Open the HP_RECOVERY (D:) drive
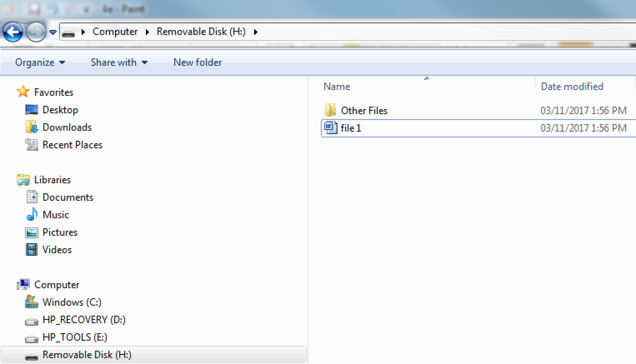Viewport: 636px width, 364px height. (x=84, y=320)
